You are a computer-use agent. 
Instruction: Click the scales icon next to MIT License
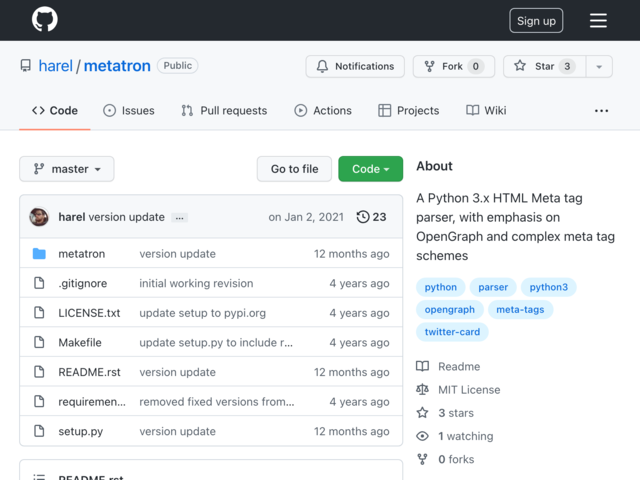pyautogui.click(x=422, y=389)
